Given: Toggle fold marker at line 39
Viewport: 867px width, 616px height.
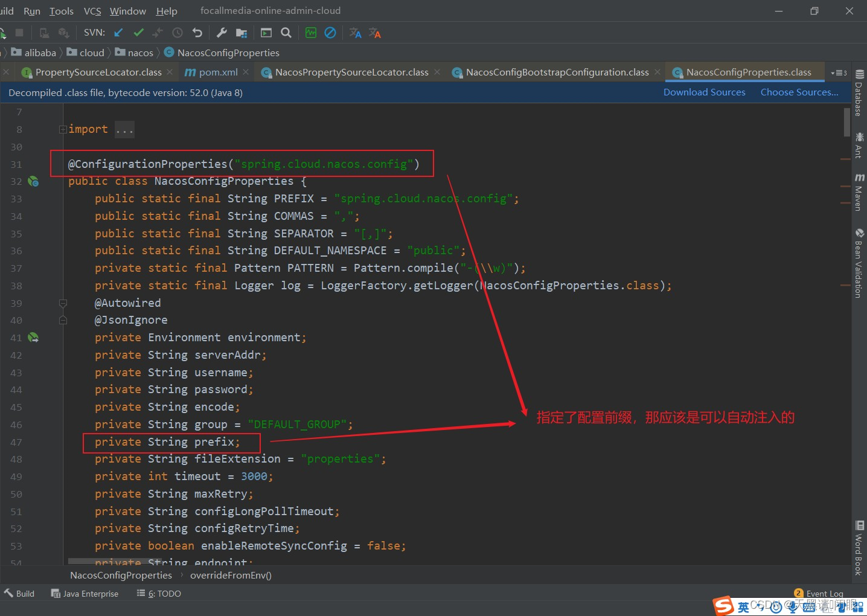Looking at the screenshot, I should click(63, 303).
